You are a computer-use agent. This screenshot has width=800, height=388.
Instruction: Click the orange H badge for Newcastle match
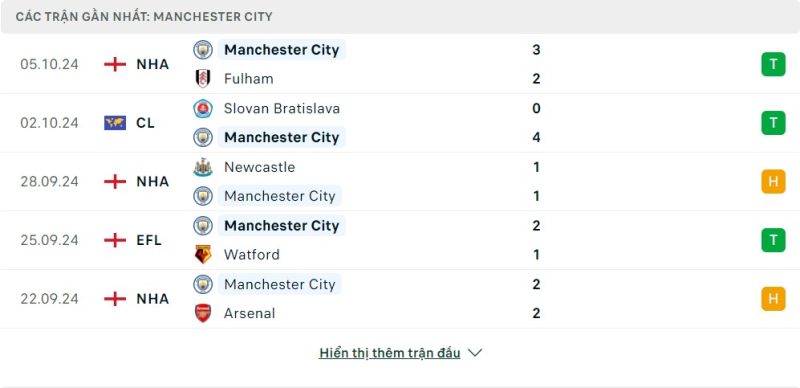click(x=773, y=182)
